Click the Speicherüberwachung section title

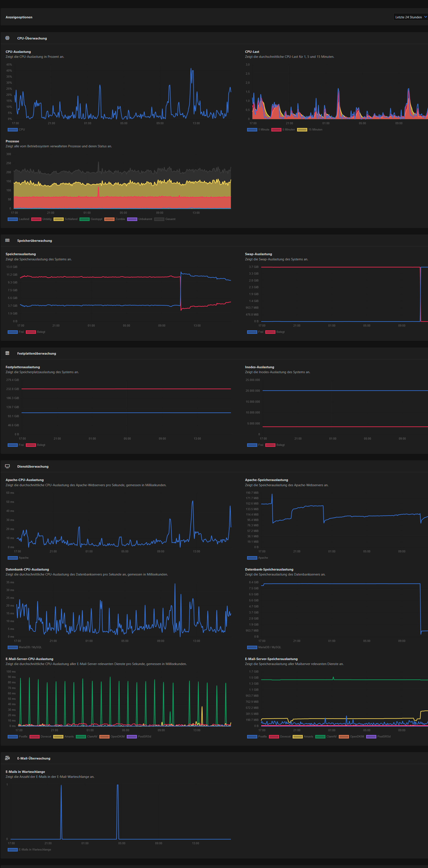click(x=34, y=241)
